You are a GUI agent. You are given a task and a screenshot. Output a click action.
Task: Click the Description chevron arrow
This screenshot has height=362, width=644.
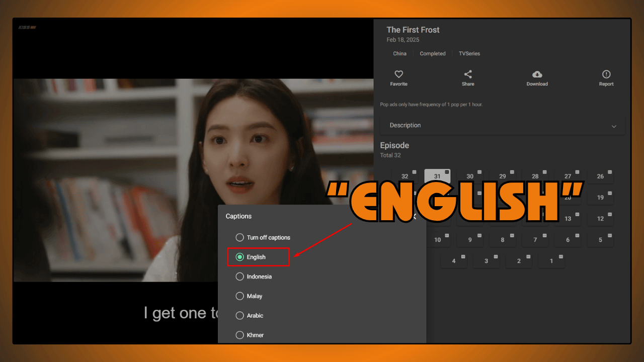point(613,126)
